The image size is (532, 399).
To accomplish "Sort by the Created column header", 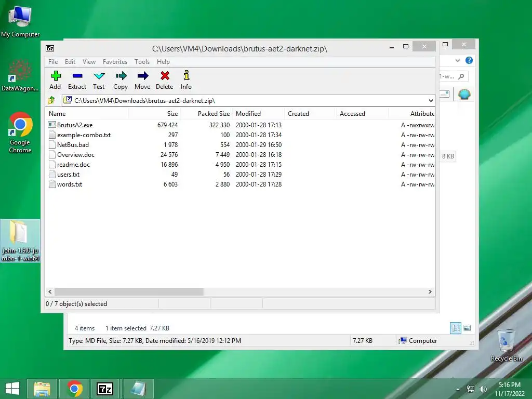I will tap(311, 114).
